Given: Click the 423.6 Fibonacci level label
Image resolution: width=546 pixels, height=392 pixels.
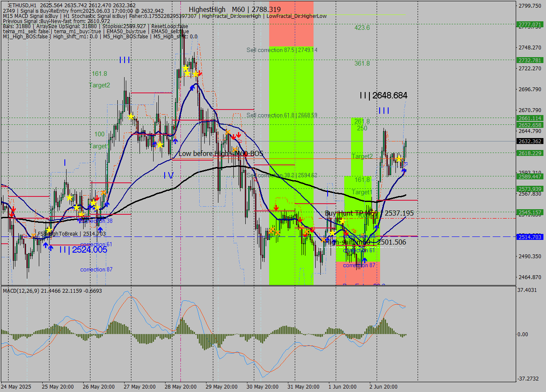Looking at the screenshot, I should tap(362, 28).
